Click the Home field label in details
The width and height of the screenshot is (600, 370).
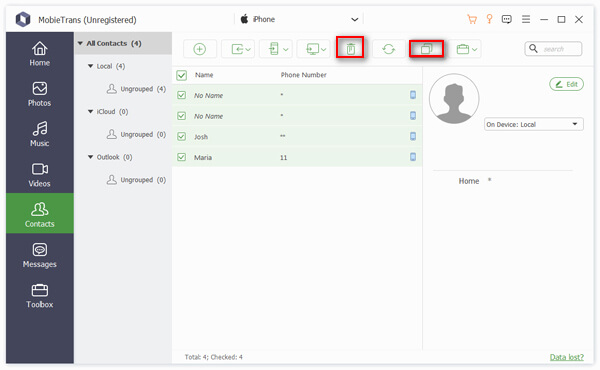(x=469, y=181)
